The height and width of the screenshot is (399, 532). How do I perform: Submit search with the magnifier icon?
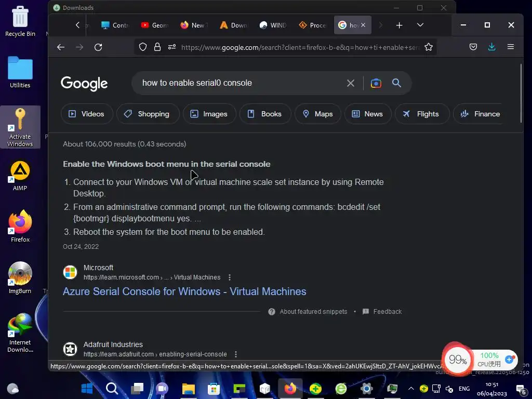coord(396,83)
